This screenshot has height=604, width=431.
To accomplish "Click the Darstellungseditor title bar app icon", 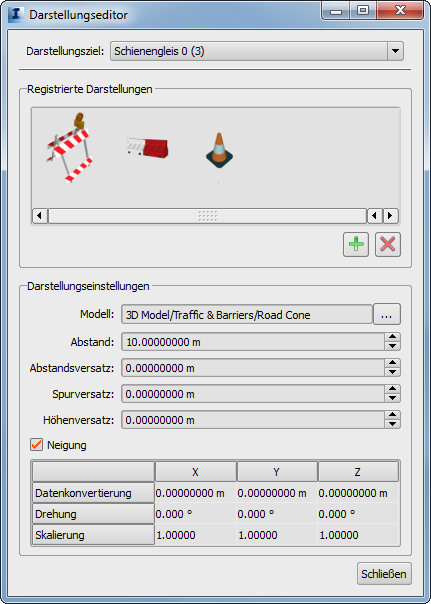I will point(16,15).
